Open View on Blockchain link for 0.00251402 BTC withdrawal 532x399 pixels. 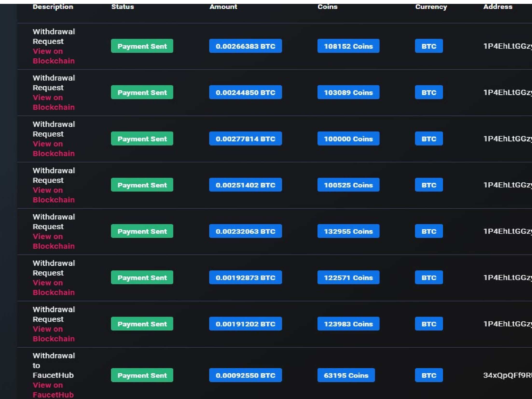[54, 195]
